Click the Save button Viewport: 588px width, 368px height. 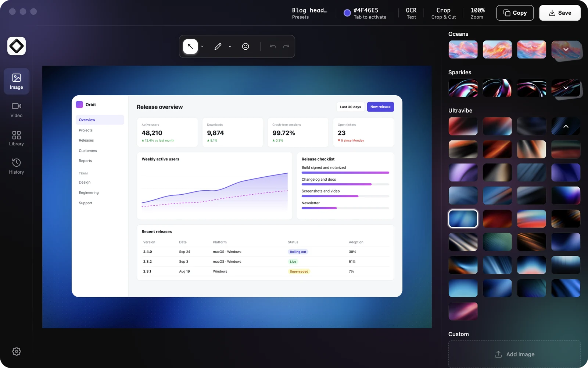click(560, 13)
